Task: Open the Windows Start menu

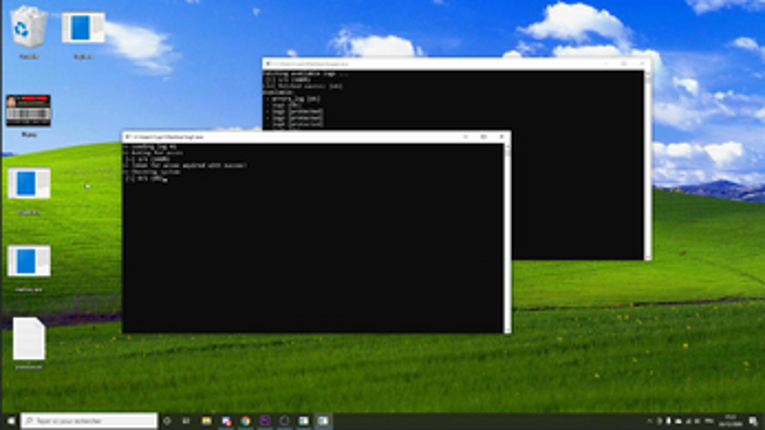Action: coord(11,421)
